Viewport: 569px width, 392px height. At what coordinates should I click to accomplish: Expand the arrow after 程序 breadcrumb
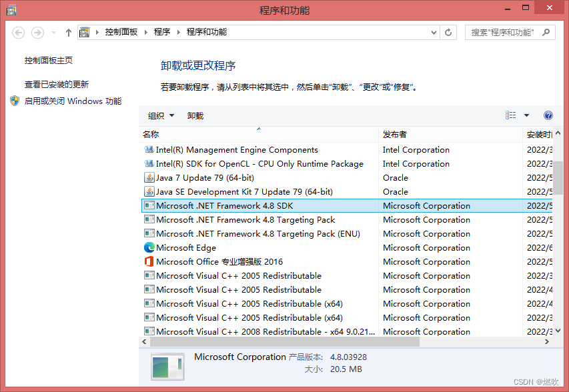click(178, 32)
